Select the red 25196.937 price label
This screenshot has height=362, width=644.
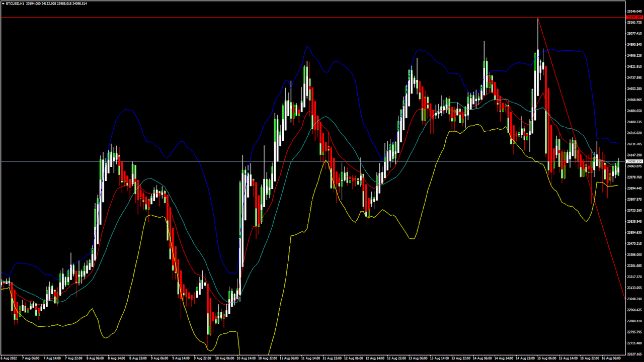pos(634,18)
